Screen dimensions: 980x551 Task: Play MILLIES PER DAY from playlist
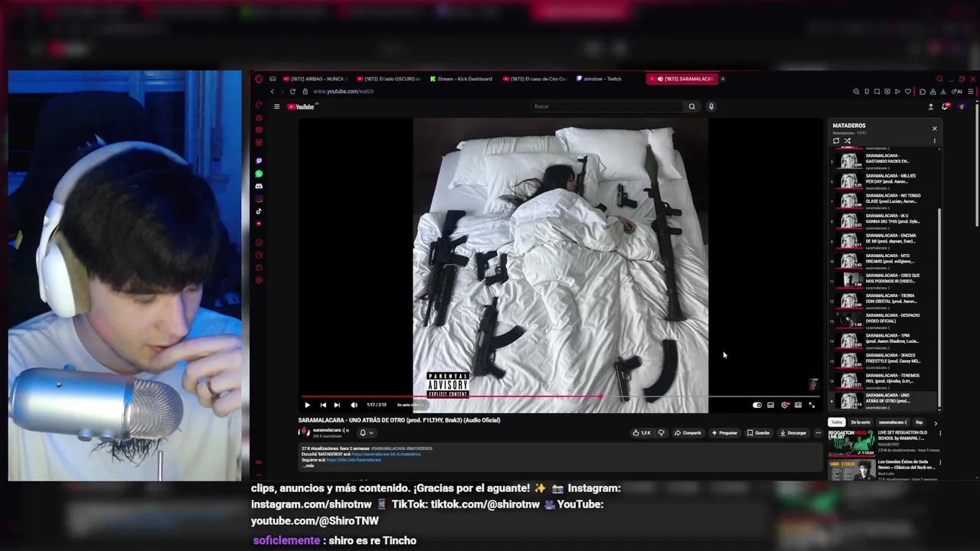[x=884, y=180]
